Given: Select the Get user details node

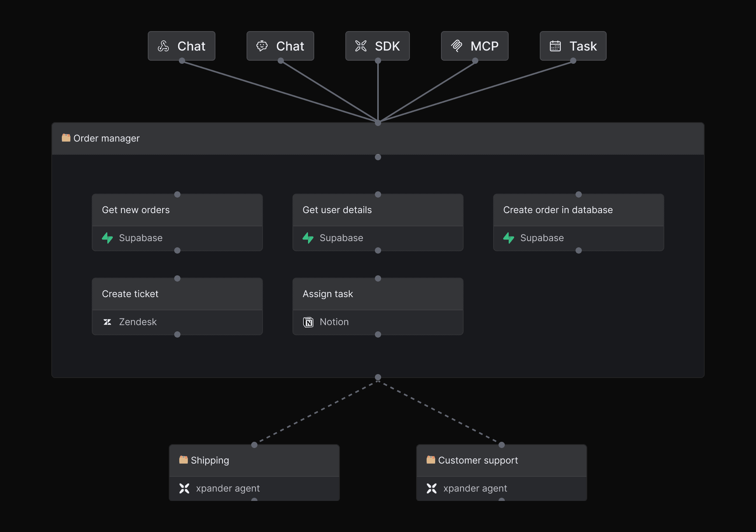Looking at the screenshot, I should click(x=337, y=210).
